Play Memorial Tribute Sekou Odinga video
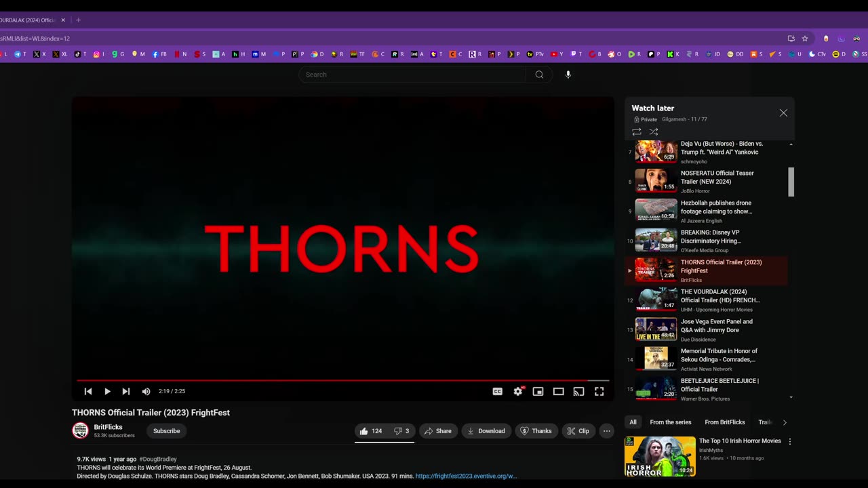Screen dimensions: 868x488 (707, 359)
